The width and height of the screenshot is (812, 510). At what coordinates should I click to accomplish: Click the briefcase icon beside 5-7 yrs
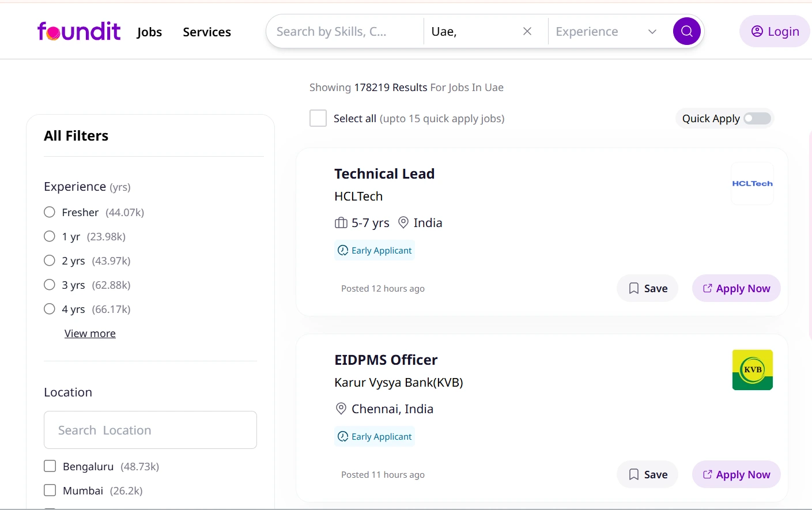point(341,222)
